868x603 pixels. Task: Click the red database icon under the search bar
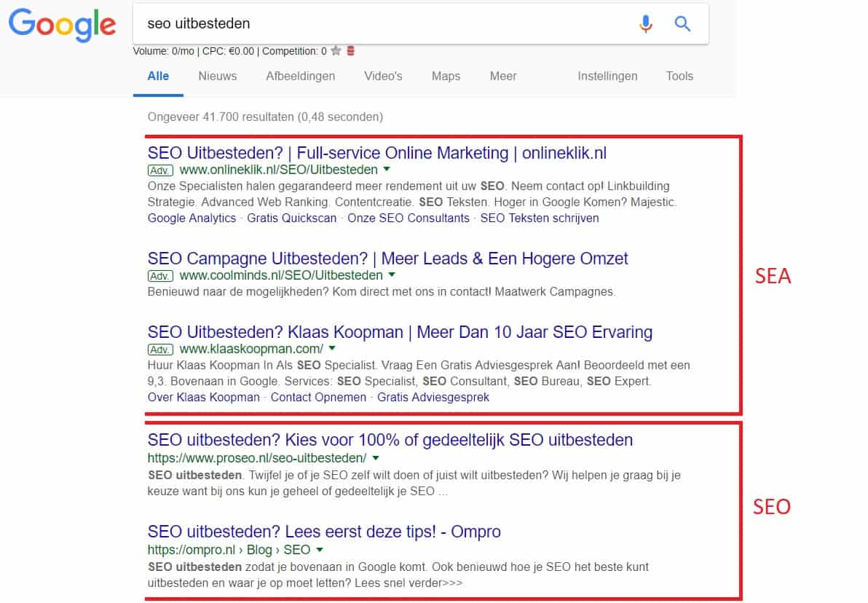pos(350,51)
